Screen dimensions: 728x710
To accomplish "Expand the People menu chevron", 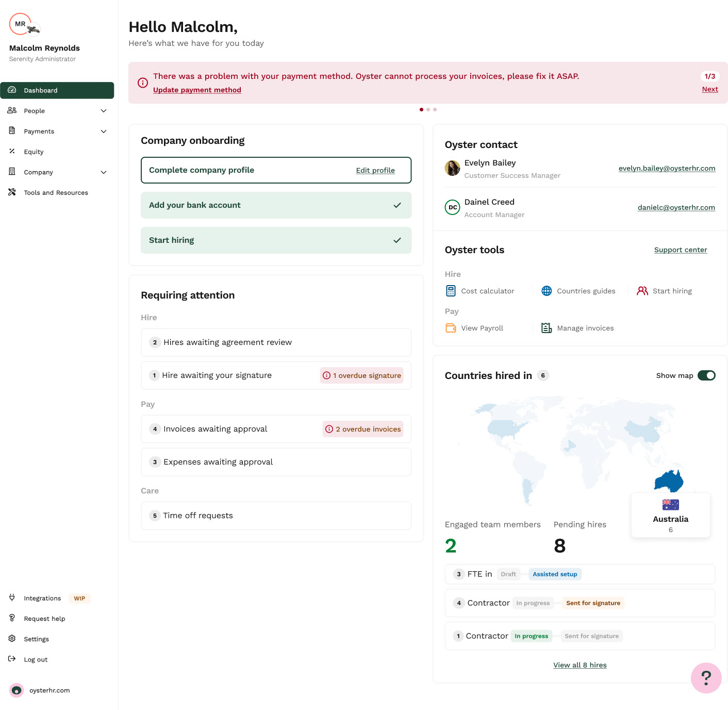I will pyautogui.click(x=104, y=111).
